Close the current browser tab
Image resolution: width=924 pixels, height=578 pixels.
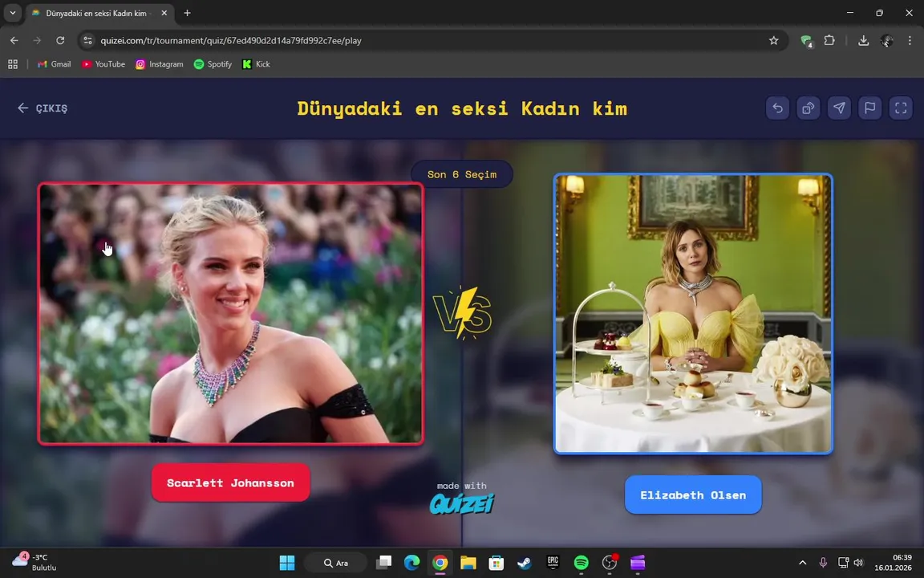(x=164, y=13)
